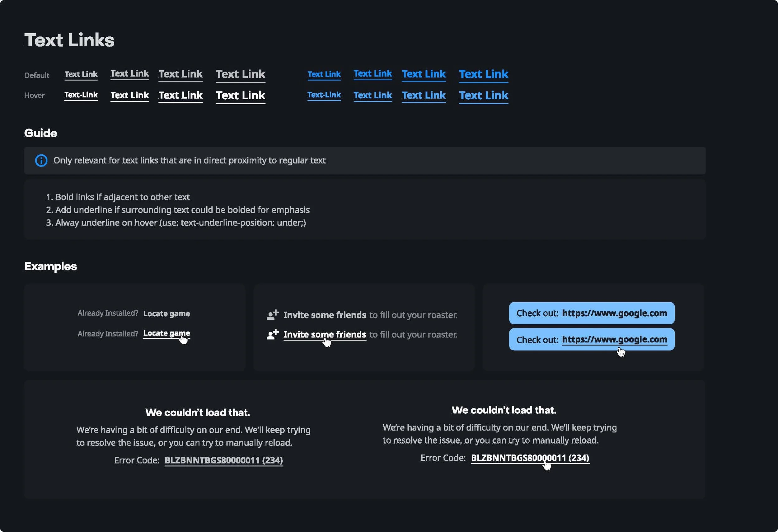Click the right error code BLZBNNTBGS80000011 link
The image size is (778, 532).
[530, 458]
